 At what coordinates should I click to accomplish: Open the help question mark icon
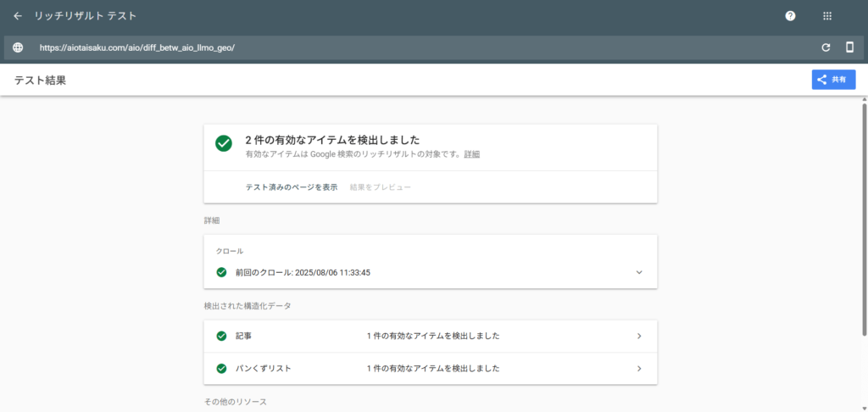(x=791, y=16)
